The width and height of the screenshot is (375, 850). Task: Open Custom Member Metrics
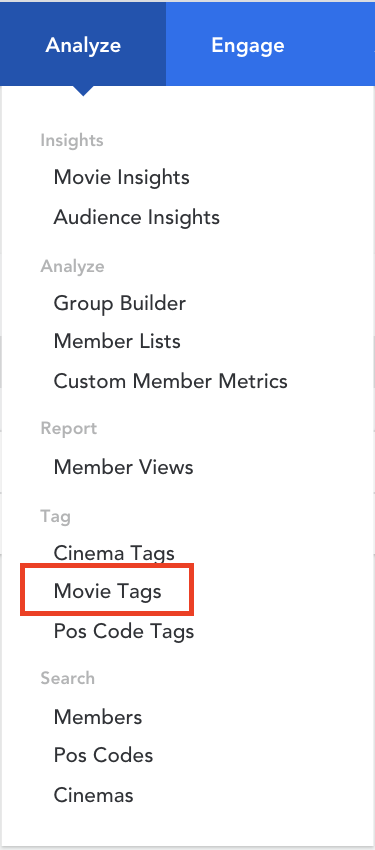click(171, 381)
